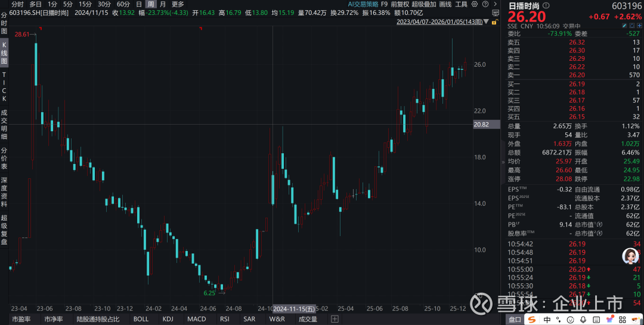Open the emoji smiley icon
This screenshot has width=644, height=325.
pyautogui.click(x=571, y=319)
